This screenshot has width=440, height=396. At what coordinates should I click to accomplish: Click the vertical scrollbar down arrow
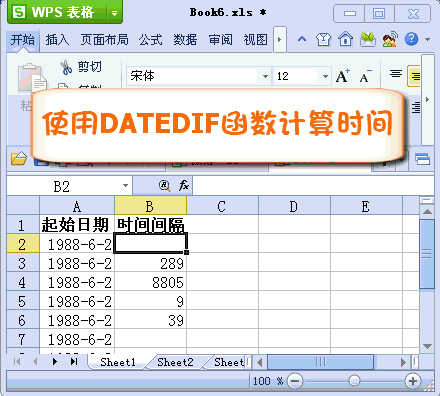point(427,347)
